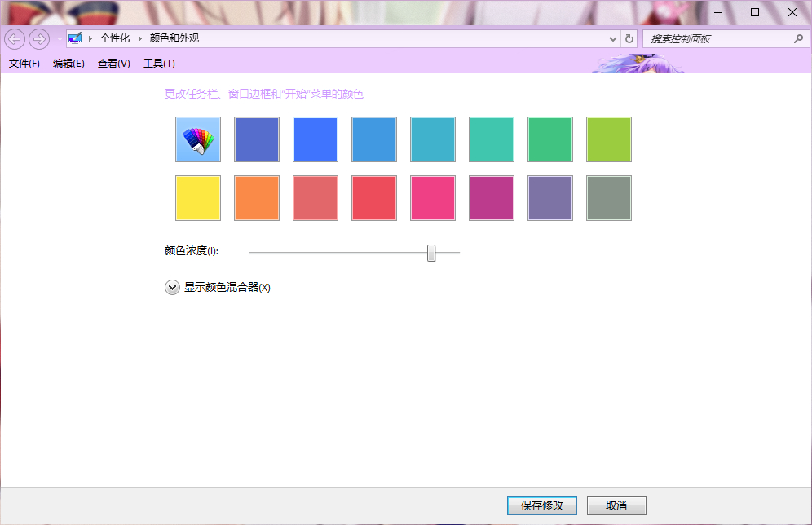Choose the indigo blue color swatch
This screenshot has width=812, height=525.
pyautogui.click(x=257, y=139)
